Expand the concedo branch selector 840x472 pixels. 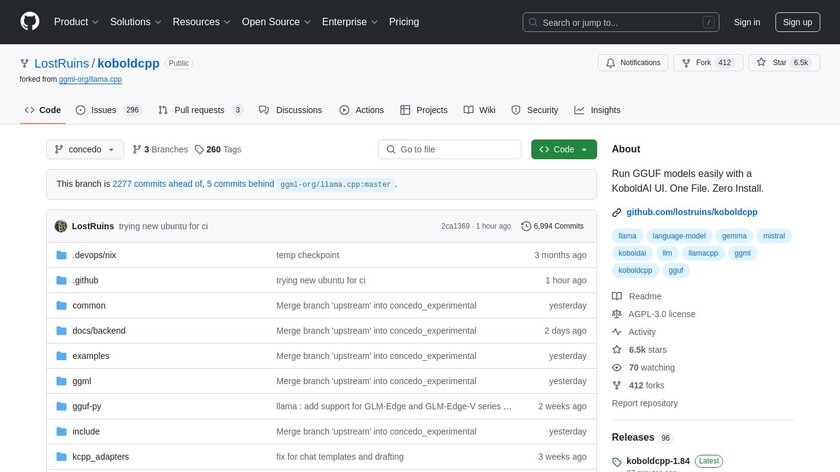[x=85, y=149]
